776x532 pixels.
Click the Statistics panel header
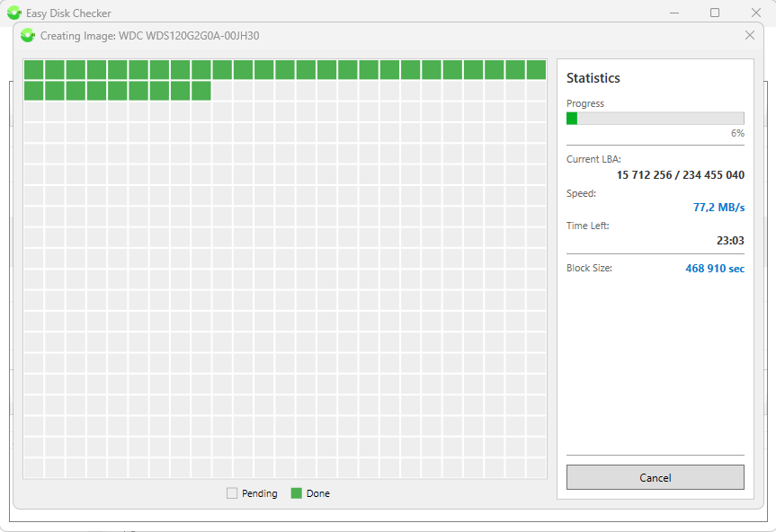pyautogui.click(x=594, y=78)
